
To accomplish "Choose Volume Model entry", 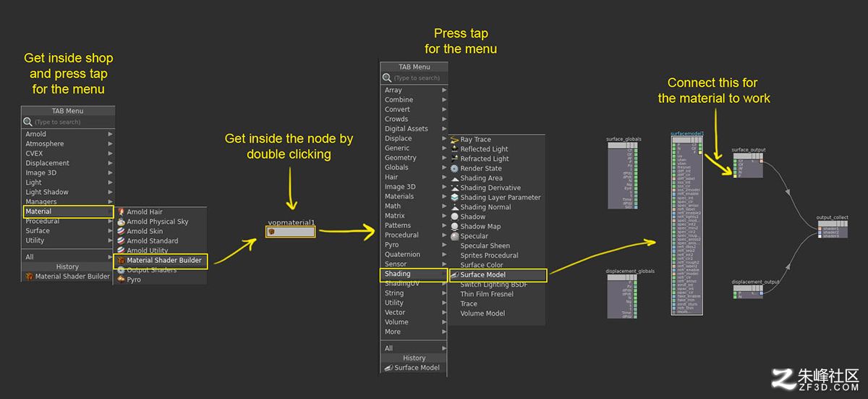I will pos(482,314).
